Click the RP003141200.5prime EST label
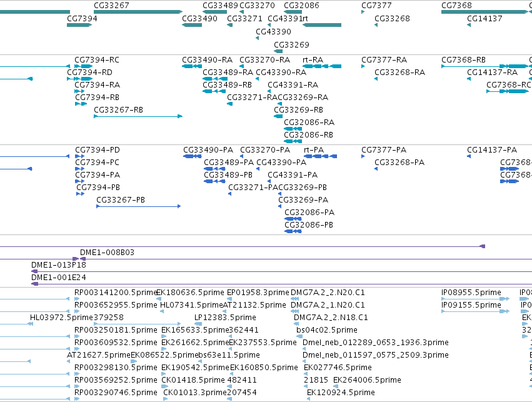This screenshot has height=402, width=532. point(116,293)
